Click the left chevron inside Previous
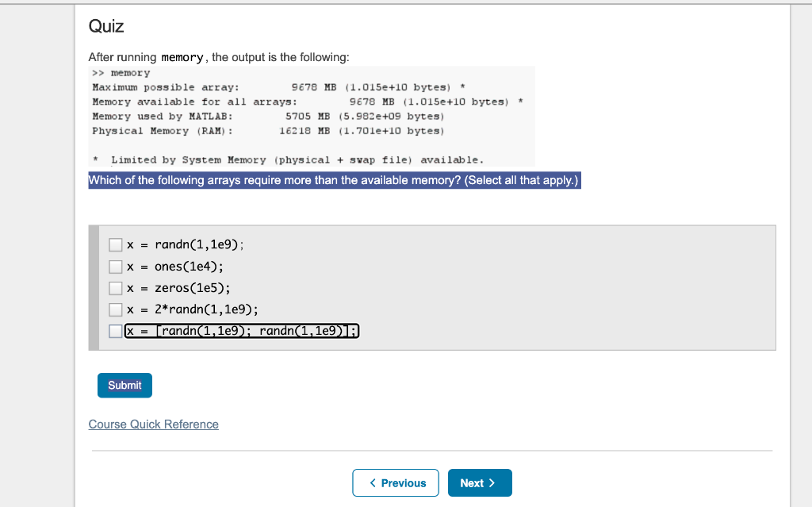Screen dimensions: 812x507 (372, 482)
